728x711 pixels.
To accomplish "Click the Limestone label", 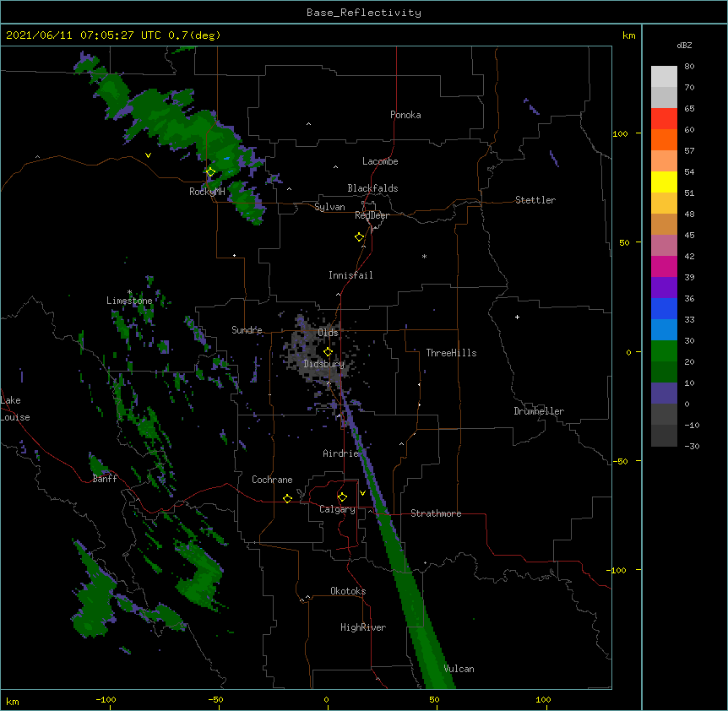I will [129, 301].
